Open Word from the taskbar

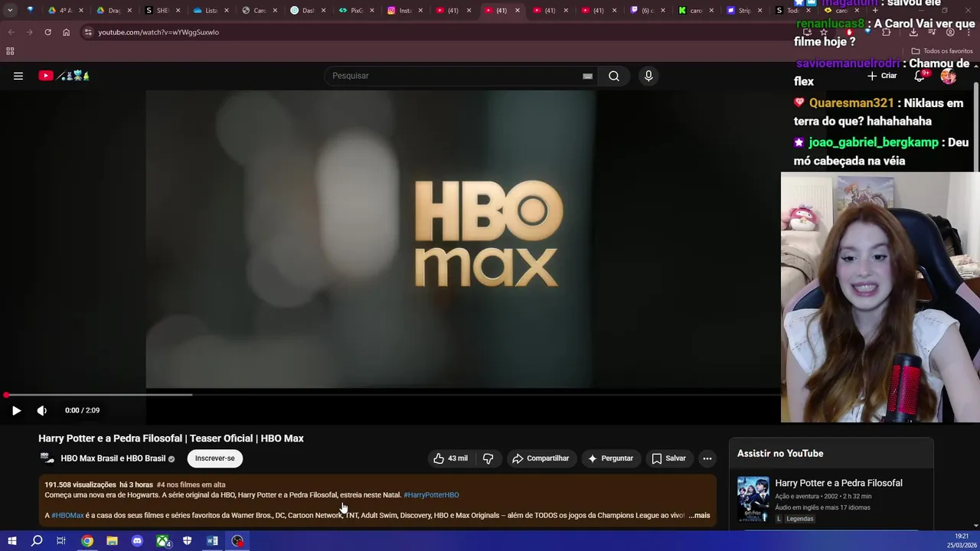pos(212,541)
